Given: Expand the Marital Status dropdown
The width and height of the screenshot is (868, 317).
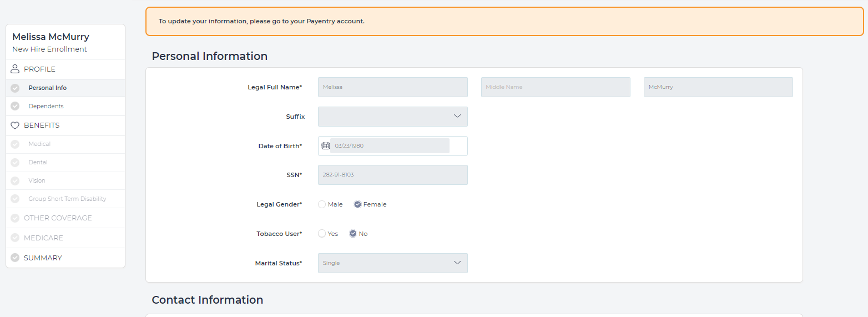Looking at the screenshot, I should point(392,263).
